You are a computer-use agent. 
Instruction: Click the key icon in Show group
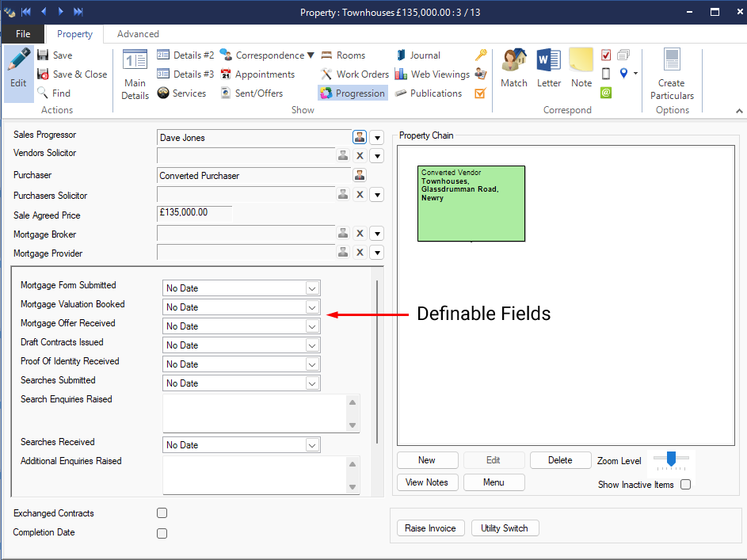[481, 55]
